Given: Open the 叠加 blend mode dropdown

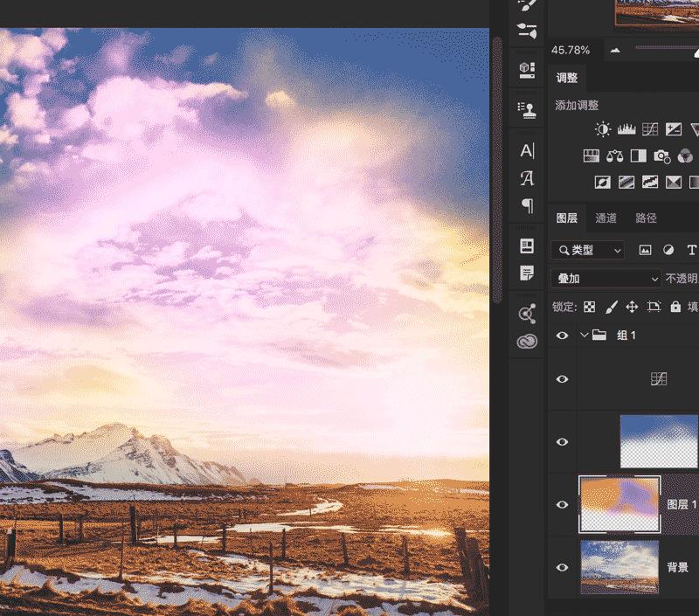Looking at the screenshot, I should point(607,279).
